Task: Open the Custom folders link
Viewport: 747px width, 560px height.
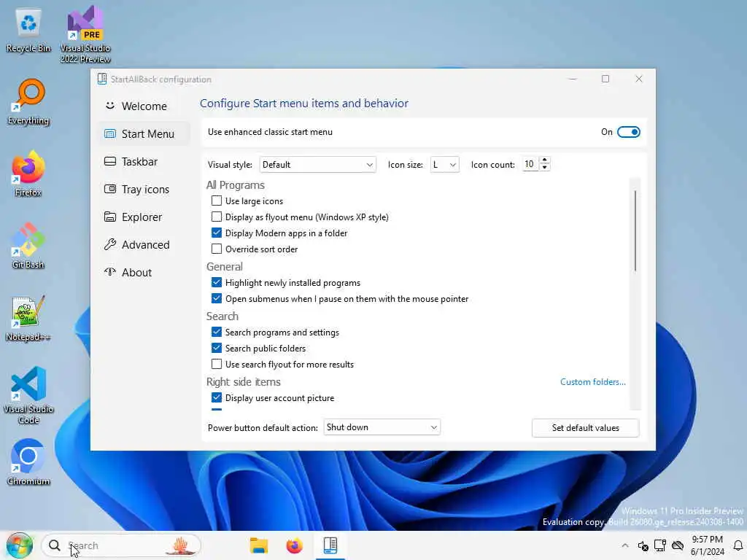Action: pyautogui.click(x=592, y=382)
